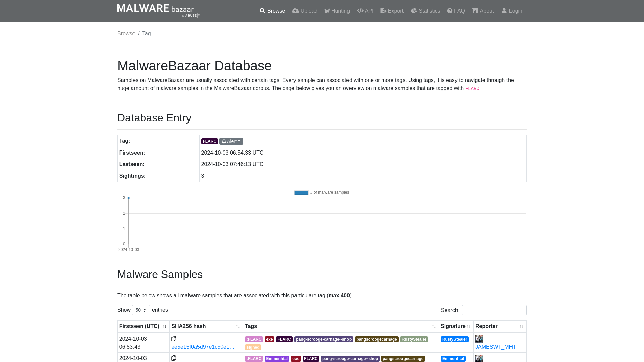Go to the Hunting section

pyautogui.click(x=337, y=11)
